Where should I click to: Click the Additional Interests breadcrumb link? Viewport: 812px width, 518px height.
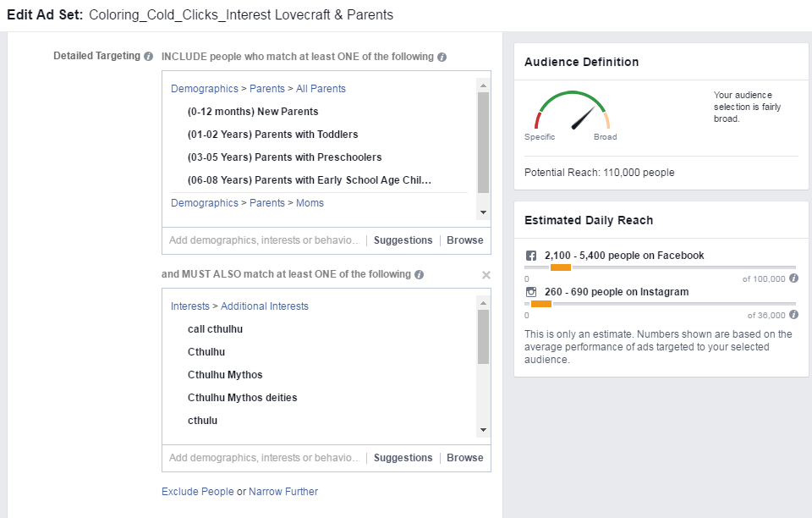point(265,306)
